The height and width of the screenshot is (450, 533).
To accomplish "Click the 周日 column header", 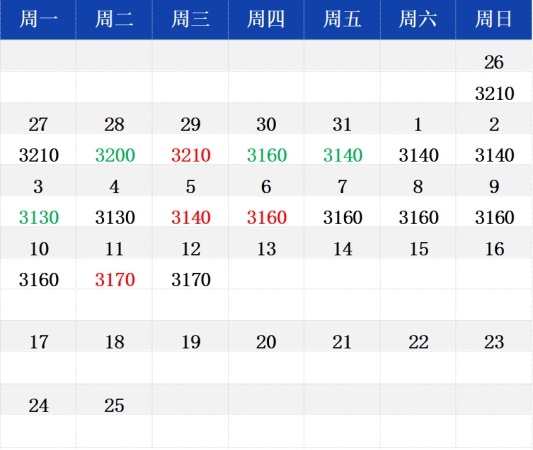I will click(x=494, y=19).
